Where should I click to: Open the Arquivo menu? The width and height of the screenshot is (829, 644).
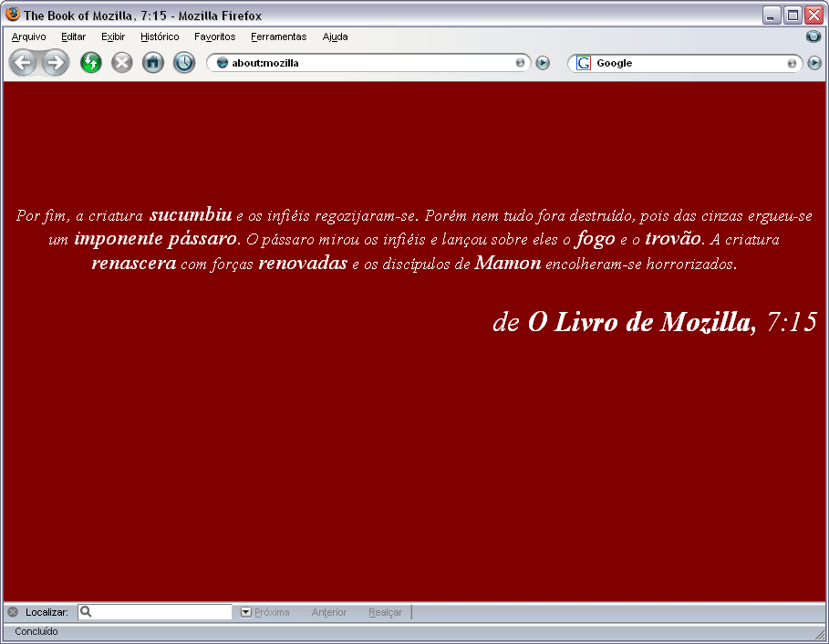pyautogui.click(x=28, y=36)
